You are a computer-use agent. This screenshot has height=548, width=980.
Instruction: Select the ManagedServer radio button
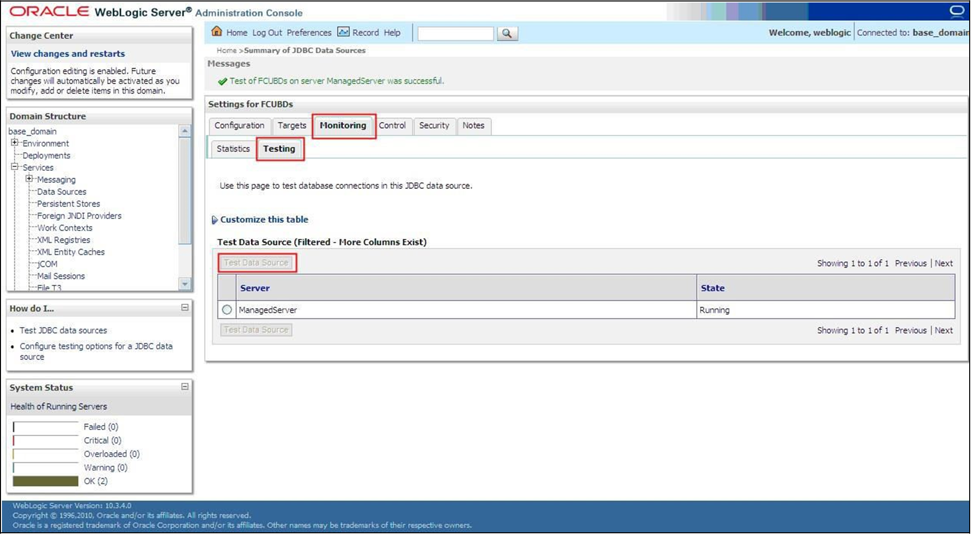[227, 310]
